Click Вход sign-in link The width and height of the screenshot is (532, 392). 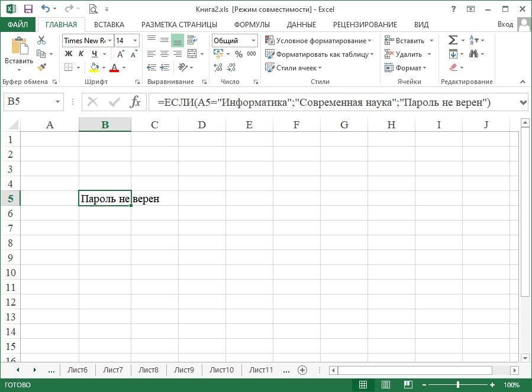pos(505,24)
